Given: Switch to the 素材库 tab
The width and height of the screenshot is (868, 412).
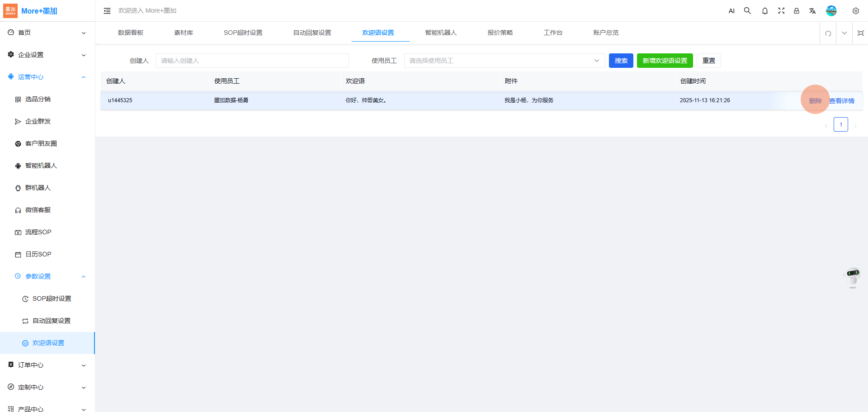Looking at the screenshot, I should click(x=184, y=33).
